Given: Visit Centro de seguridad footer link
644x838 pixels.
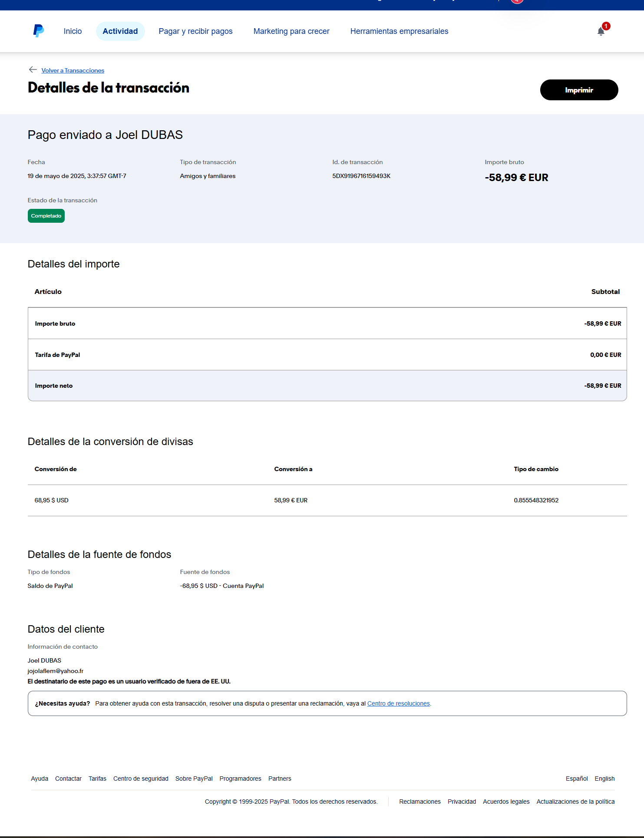Looking at the screenshot, I should click(x=141, y=779).
